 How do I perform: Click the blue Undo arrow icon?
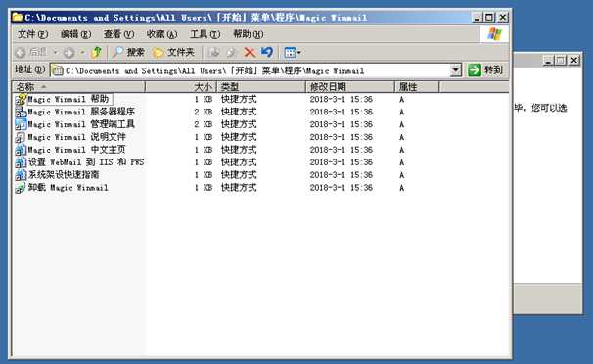pyautogui.click(x=267, y=52)
